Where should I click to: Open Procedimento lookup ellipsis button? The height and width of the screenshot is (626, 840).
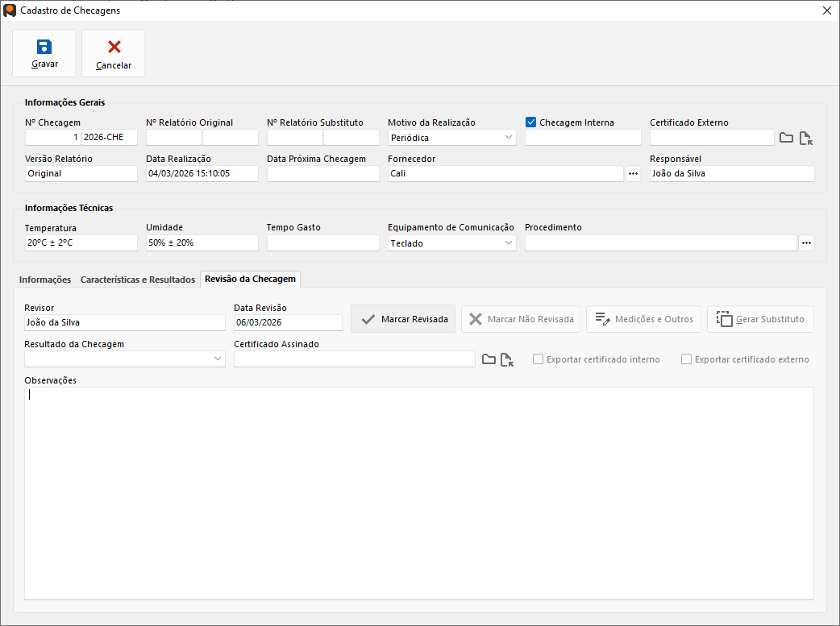click(x=806, y=243)
